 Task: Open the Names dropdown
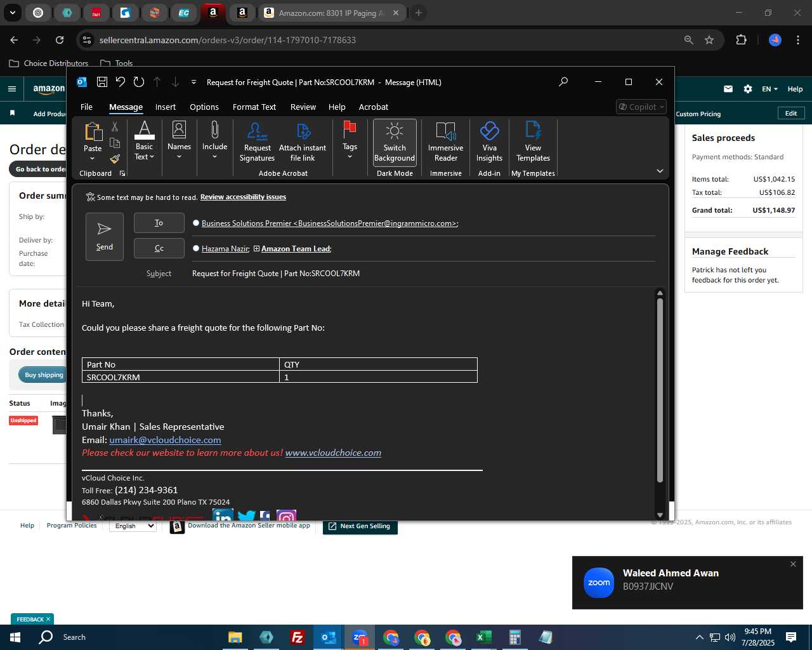point(179,142)
